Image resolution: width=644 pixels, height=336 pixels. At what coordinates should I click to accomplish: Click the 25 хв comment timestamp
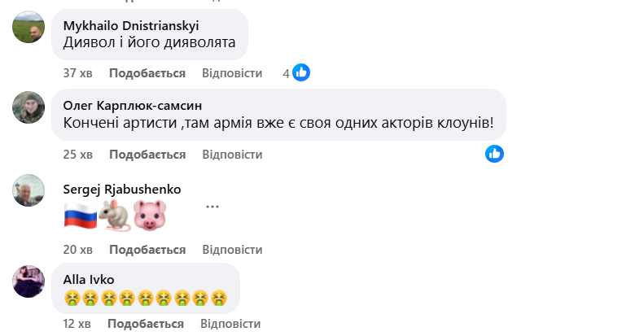(77, 155)
